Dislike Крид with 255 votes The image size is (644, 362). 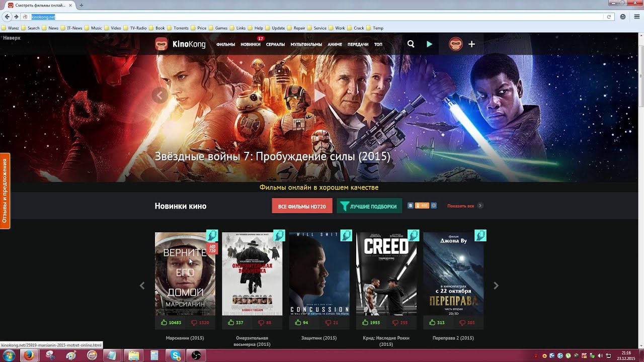pyautogui.click(x=400, y=322)
